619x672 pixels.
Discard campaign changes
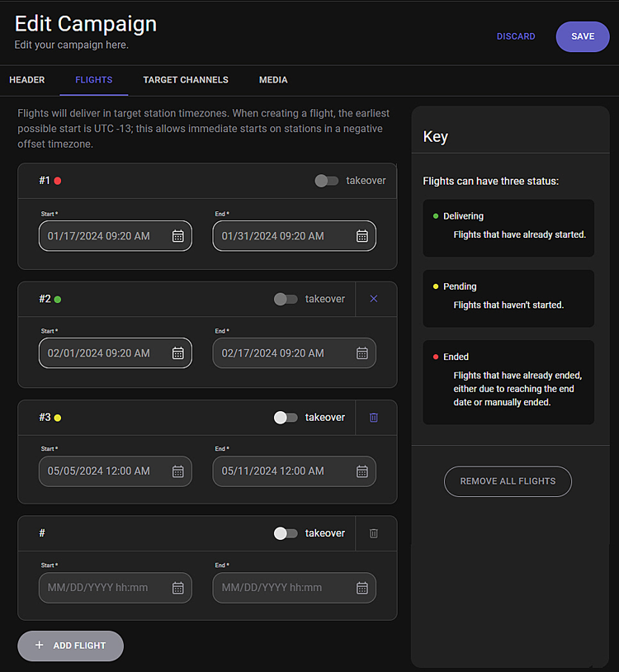click(516, 36)
